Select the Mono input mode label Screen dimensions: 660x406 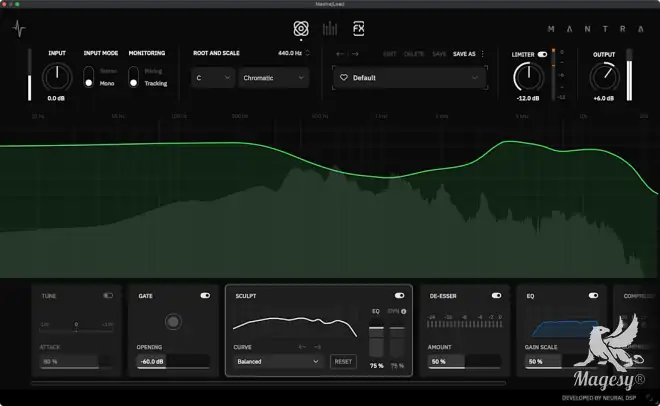pyautogui.click(x=107, y=83)
